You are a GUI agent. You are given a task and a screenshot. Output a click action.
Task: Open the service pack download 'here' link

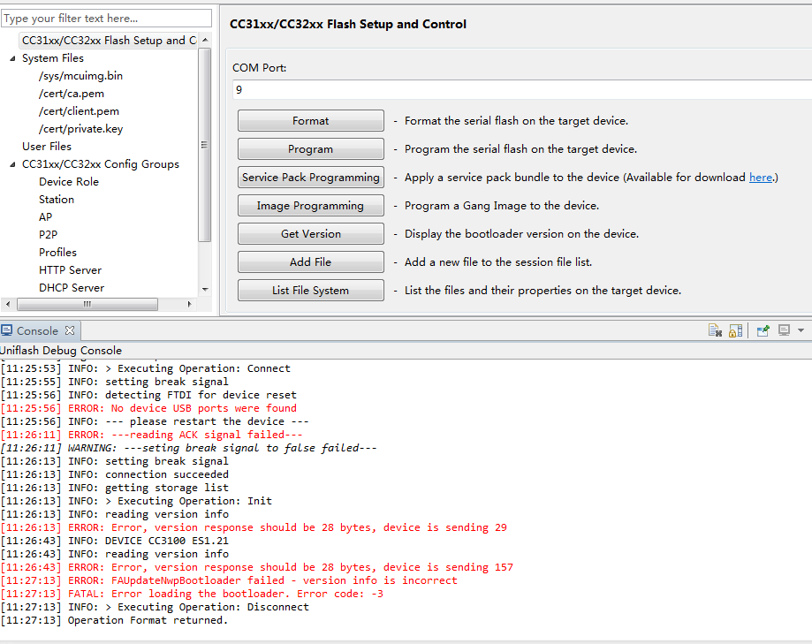tap(761, 177)
